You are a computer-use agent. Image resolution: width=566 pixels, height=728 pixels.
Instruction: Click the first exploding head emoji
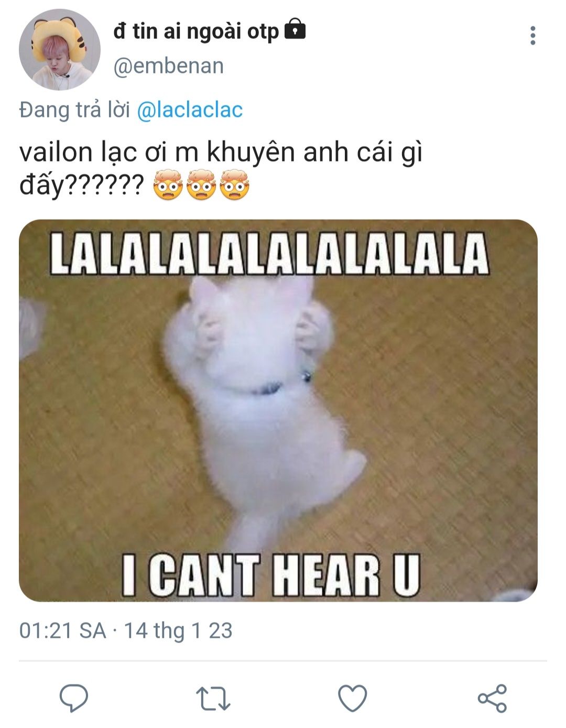coord(168,185)
